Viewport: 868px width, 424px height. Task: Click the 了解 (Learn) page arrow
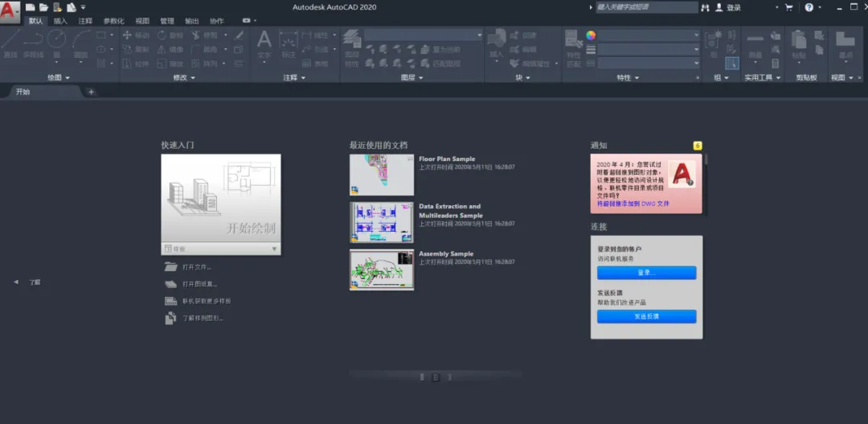[16, 282]
